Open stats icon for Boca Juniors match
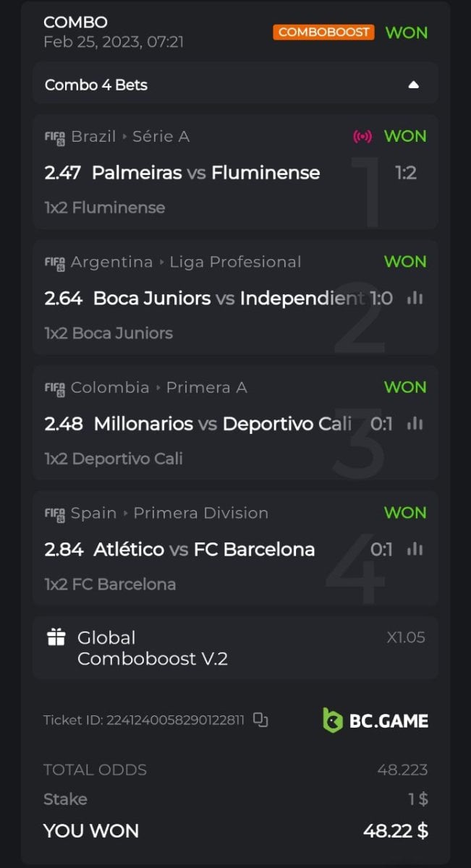The height and width of the screenshot is (868, 471). click(415, 298)
